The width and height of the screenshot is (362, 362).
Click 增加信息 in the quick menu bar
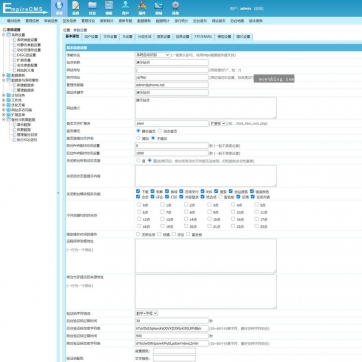point(14,21)
